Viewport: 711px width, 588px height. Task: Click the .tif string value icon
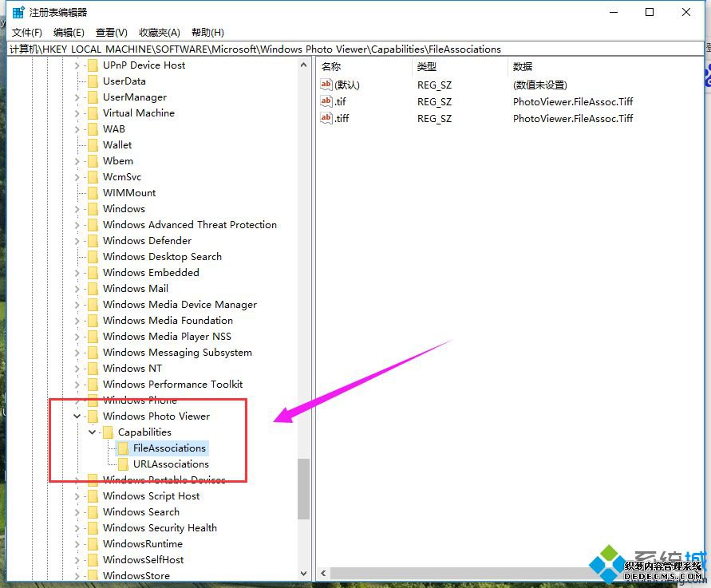click(326, 101)
